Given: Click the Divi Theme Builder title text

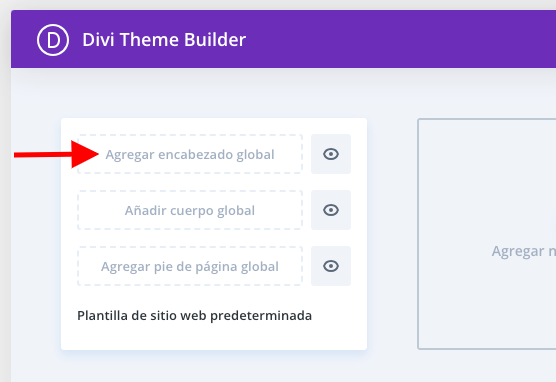Looking at the screenshot, I should click(x=164, y=39).
